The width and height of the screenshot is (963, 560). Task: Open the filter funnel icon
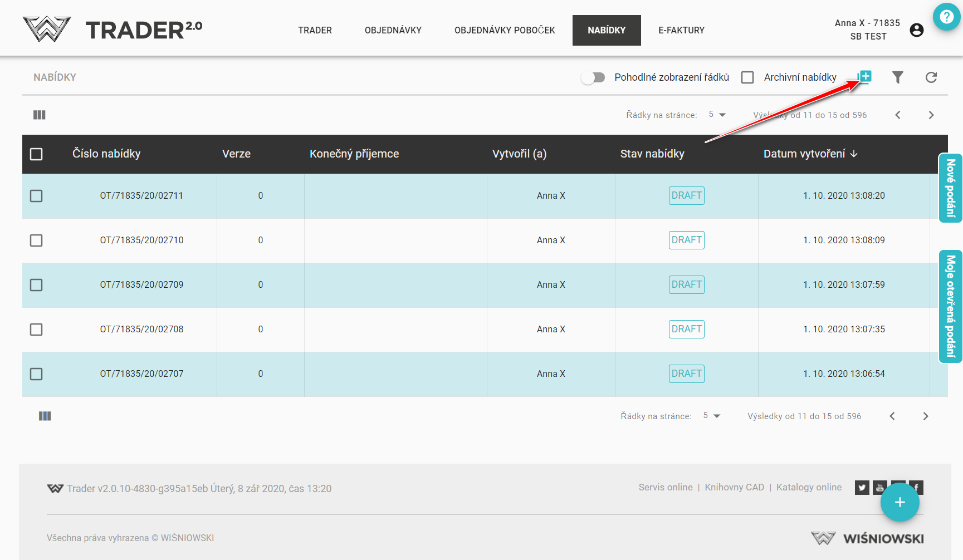point(897,77)
